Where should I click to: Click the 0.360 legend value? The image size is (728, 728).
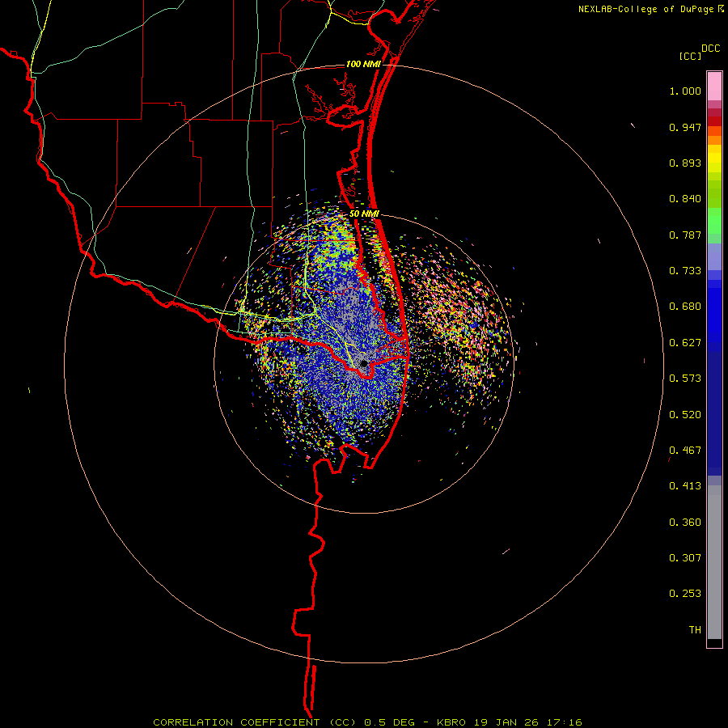[x=685, y=523]
